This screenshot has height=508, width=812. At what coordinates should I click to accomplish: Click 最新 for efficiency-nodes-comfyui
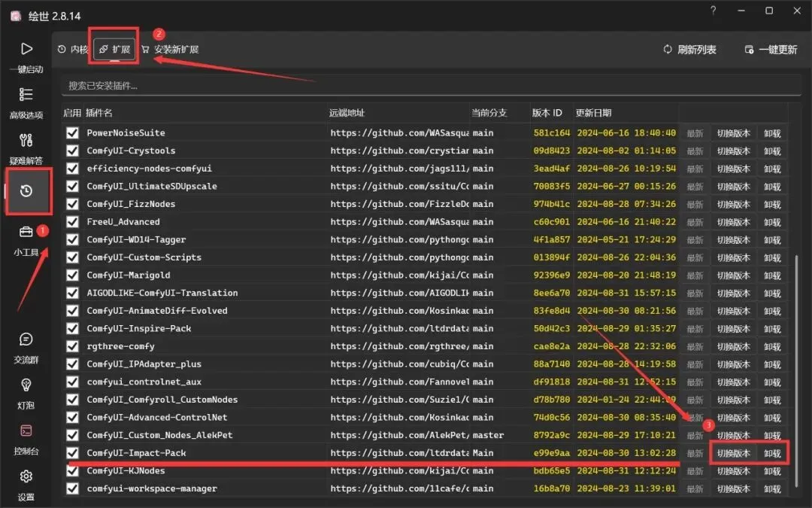695,169
